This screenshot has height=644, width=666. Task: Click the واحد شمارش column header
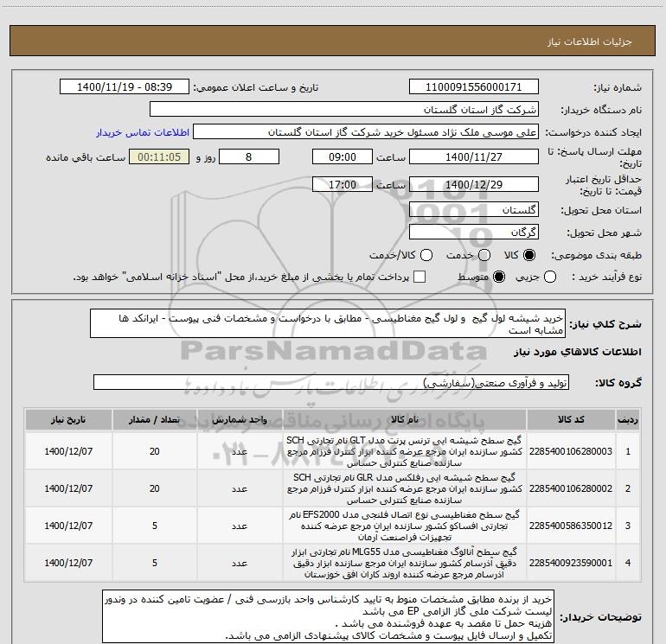tap(240, 420)
